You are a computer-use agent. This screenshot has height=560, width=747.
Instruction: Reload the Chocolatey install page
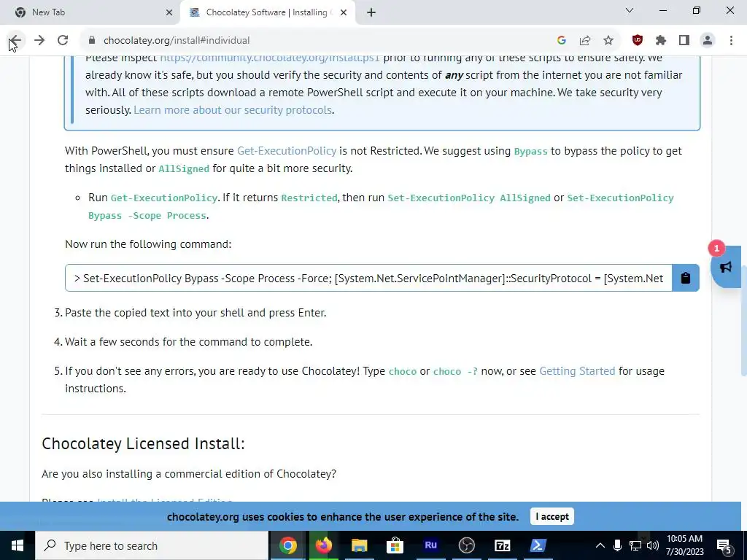63,41
